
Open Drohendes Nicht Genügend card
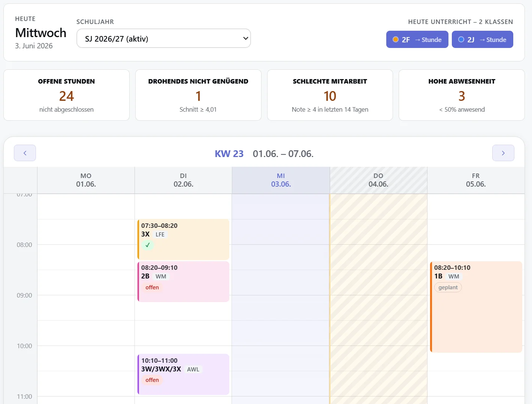coord(198,95)
